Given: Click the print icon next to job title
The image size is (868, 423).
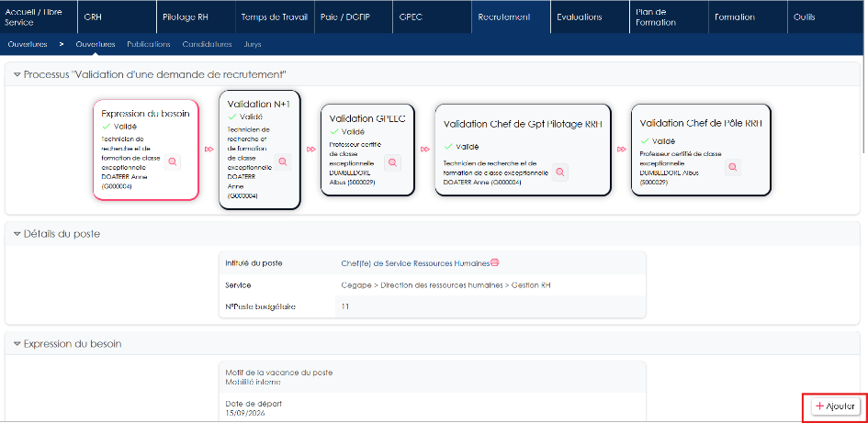Looking at the screenshot, I should 495,262.
